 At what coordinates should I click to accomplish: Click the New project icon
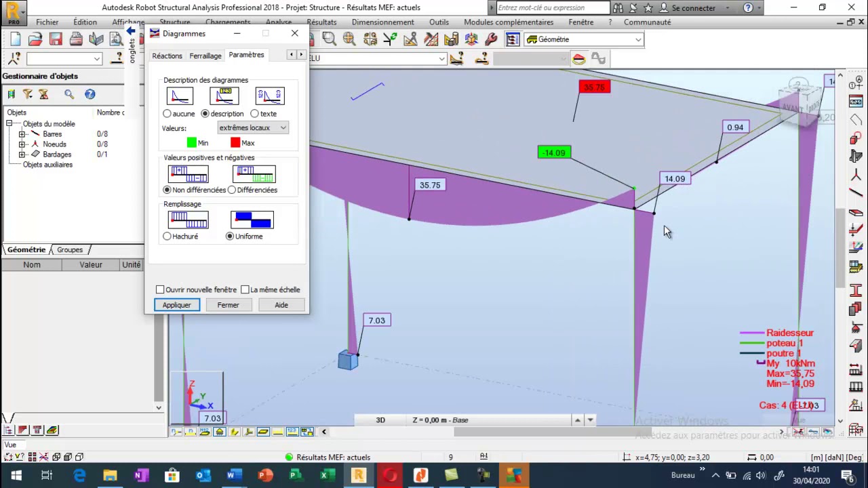tap(15, 39)
